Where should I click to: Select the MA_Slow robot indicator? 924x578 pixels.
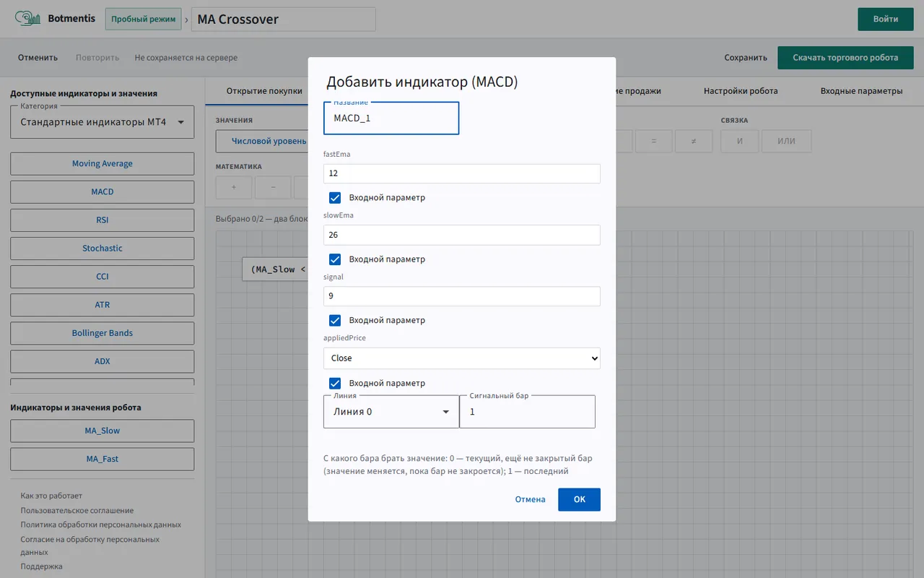tap(103, 431)
